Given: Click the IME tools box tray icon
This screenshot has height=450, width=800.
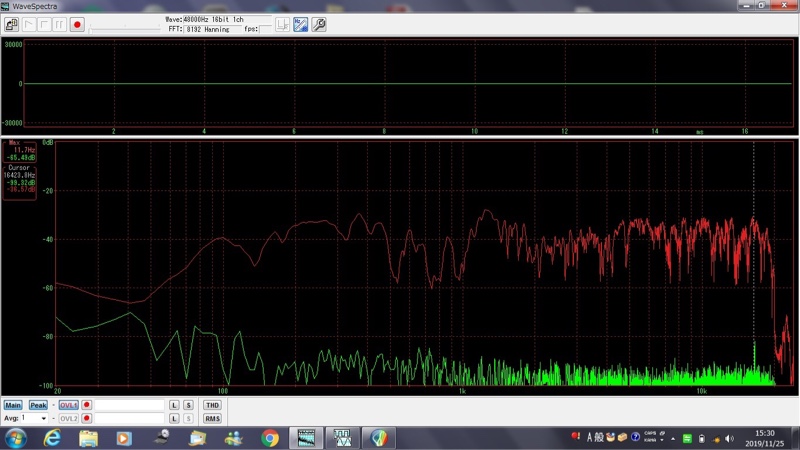Looking at the screenshot, I should pyautogui.click(x=622, y=437).
